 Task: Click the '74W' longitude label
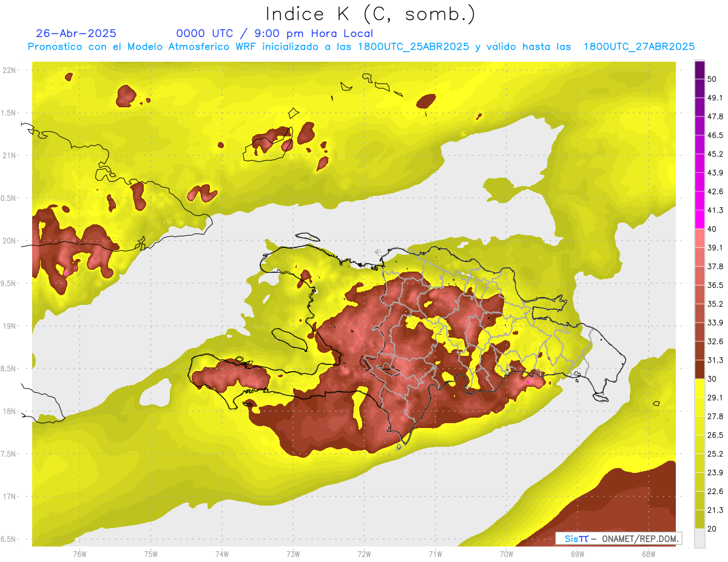pyautogui.click(x=221, y=555)
